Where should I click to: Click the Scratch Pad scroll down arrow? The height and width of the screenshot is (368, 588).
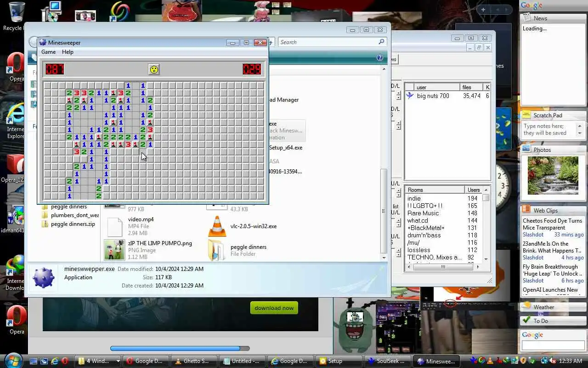click(x=580, y=134)
